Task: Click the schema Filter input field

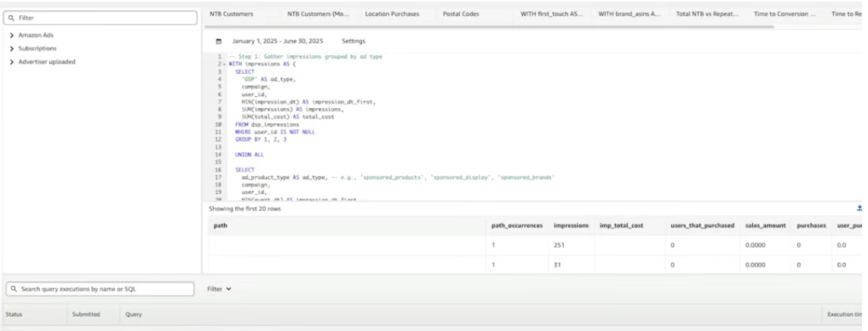Action: click(x=100, y=18)
